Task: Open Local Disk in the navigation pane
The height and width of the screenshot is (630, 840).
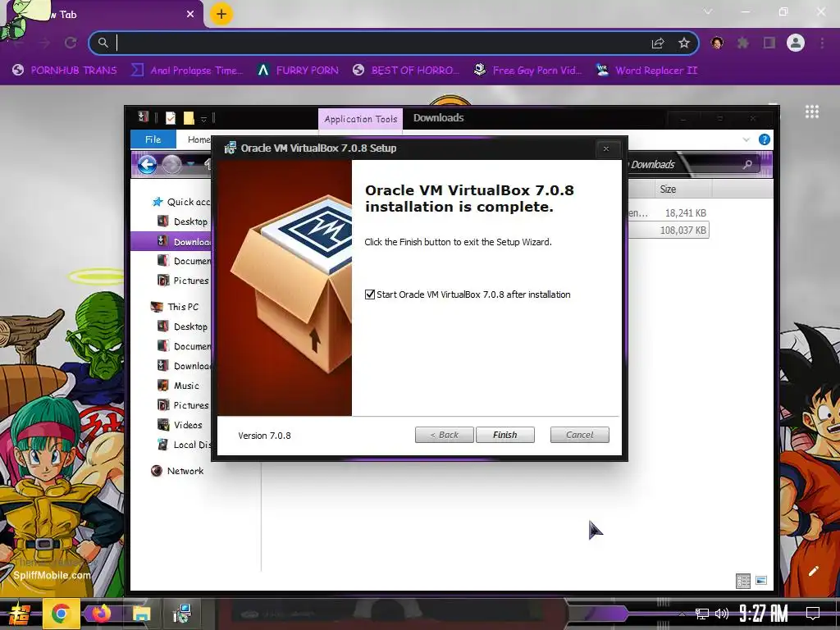Action: pos(185,445)
